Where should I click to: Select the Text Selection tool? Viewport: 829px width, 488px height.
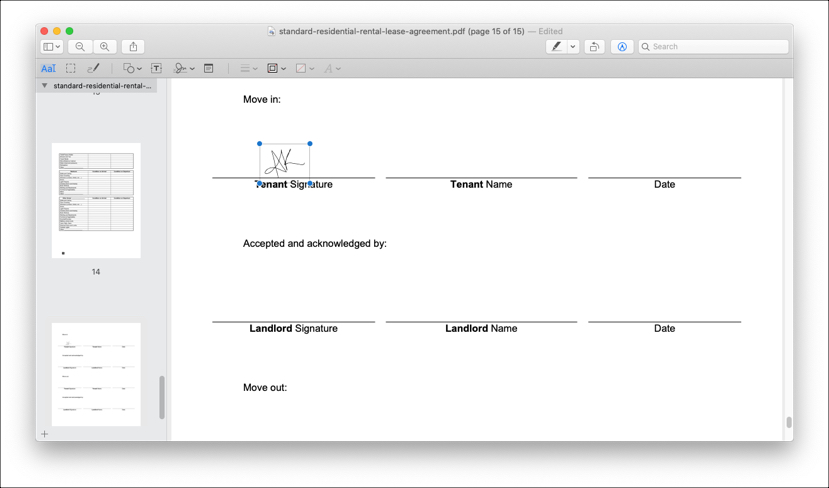48,68
